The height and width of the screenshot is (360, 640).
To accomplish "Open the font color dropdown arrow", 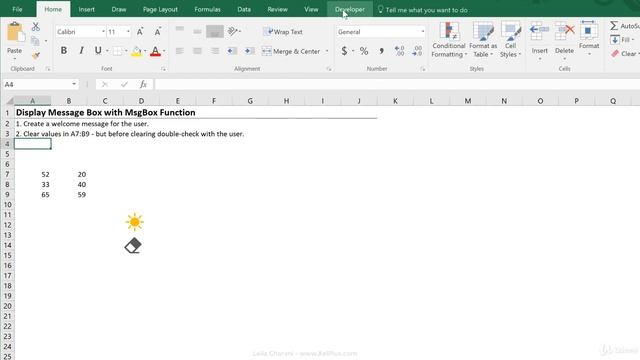I will [x=164, y=51].
